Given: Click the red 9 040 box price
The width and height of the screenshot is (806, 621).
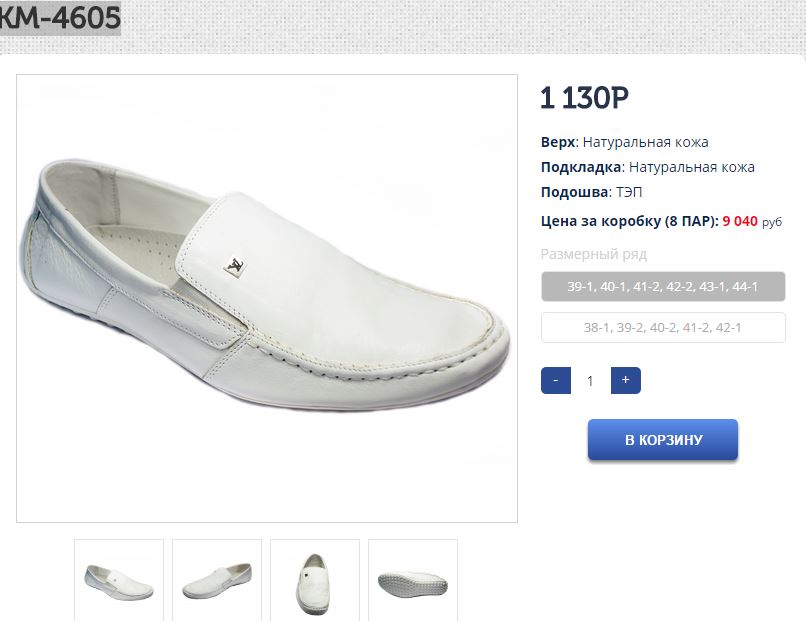Looking at the screenshot, I should pyautogui.click(x=740, y=221).
